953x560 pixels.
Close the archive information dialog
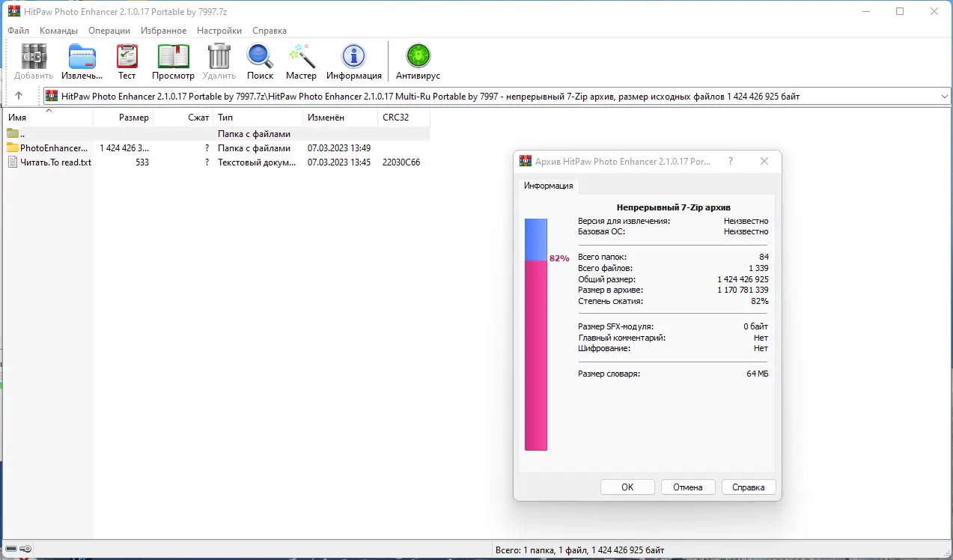764,161
